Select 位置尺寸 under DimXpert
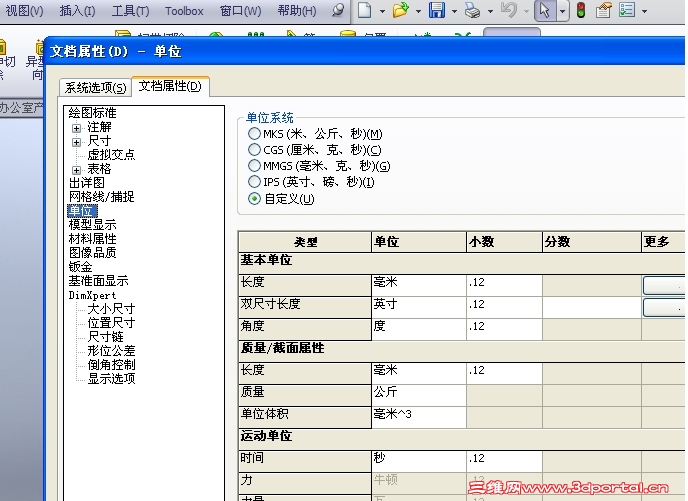The height and width of the screenshot is (501, 688). click(111, 323)
